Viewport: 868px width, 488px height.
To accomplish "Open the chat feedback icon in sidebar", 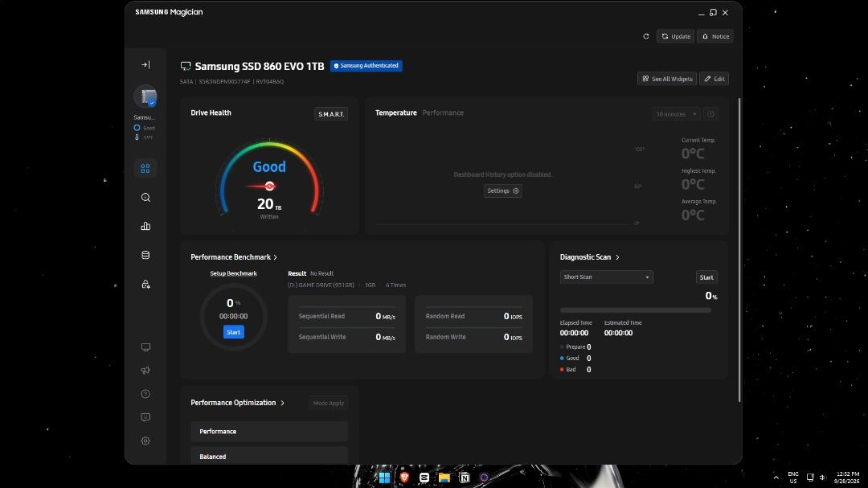I will click(145, 417).
